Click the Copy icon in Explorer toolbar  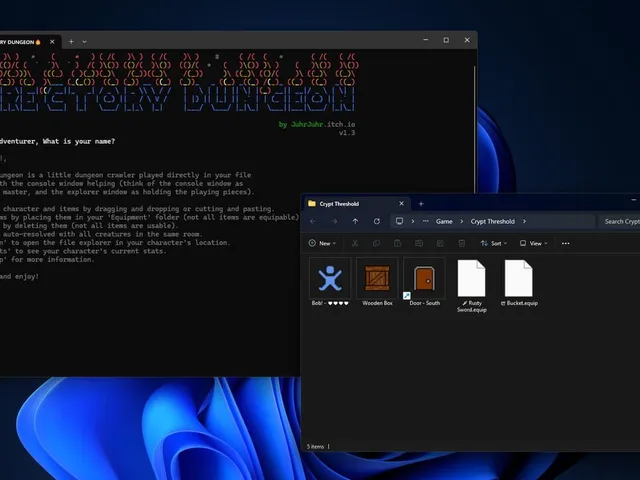(x=376, y=243)
